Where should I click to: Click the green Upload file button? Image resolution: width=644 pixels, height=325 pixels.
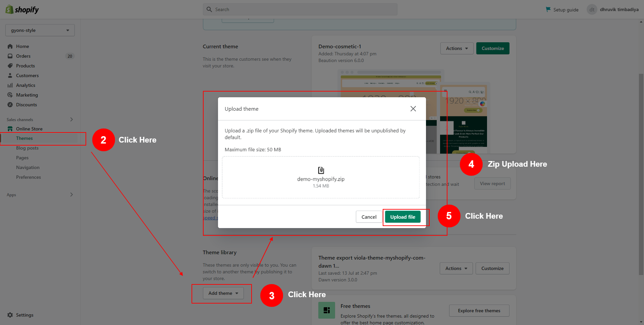[402, 217]
